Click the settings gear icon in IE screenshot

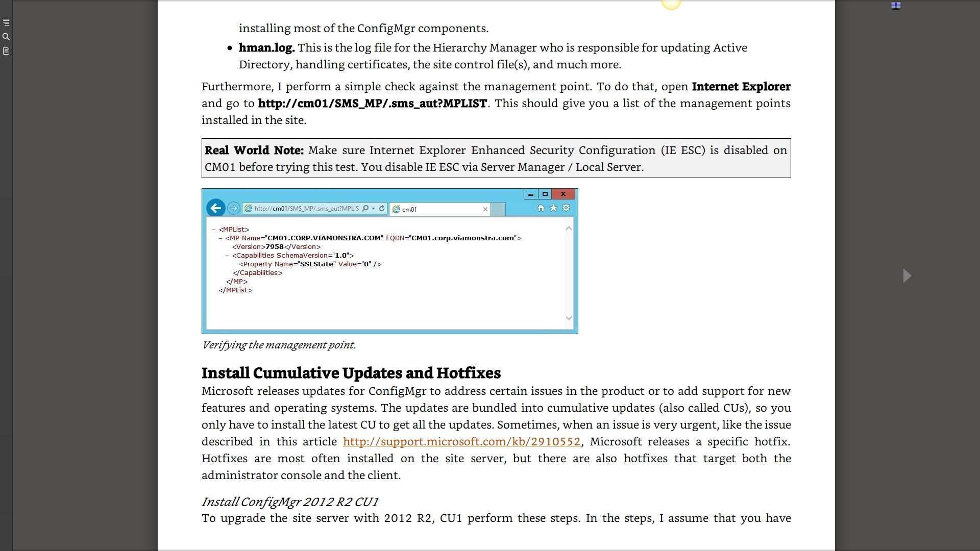tap(566, 208)
